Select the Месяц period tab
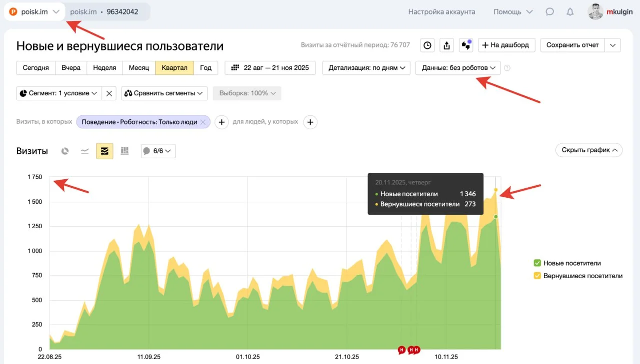This screenshot has width=640, height=364. tap(138, 68)
